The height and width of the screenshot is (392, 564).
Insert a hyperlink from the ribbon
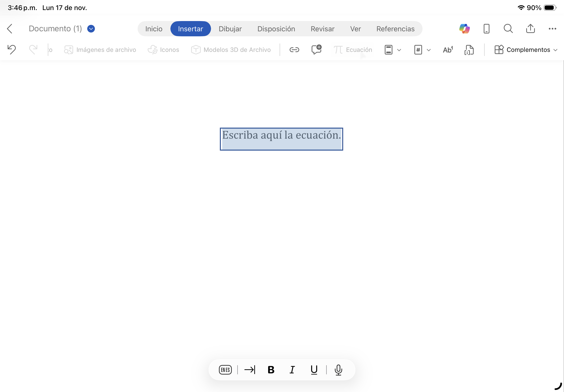(294, 50)
